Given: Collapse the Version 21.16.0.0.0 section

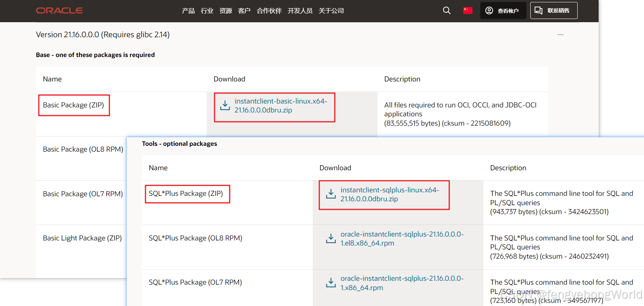Looking at the screenshot, I should point(560,35).
